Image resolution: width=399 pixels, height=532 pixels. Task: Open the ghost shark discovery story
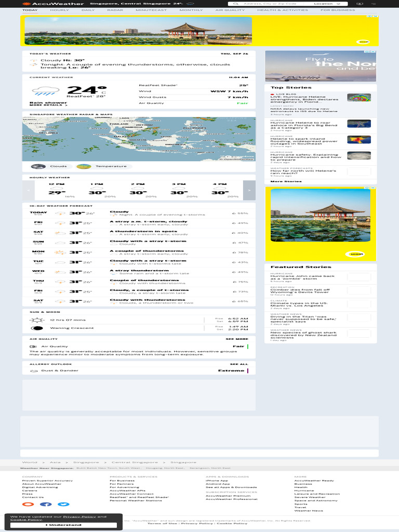303,335
